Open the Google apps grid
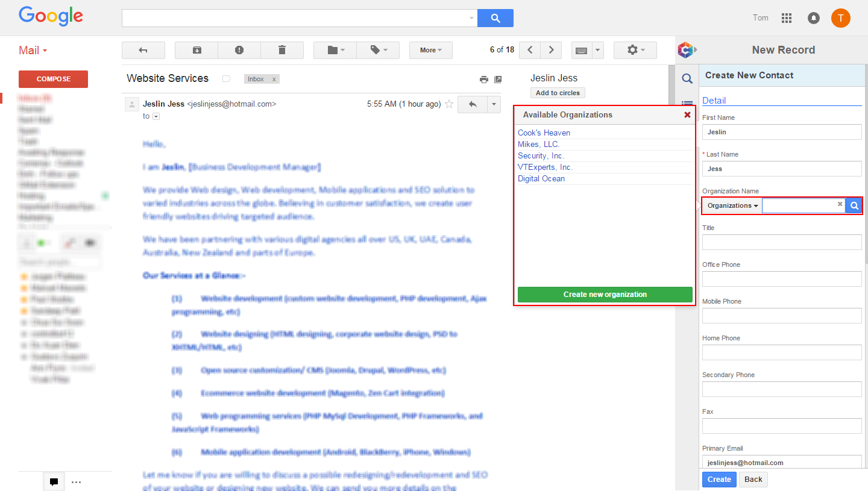This screenshot has width=868, height=491. (787, 18)
